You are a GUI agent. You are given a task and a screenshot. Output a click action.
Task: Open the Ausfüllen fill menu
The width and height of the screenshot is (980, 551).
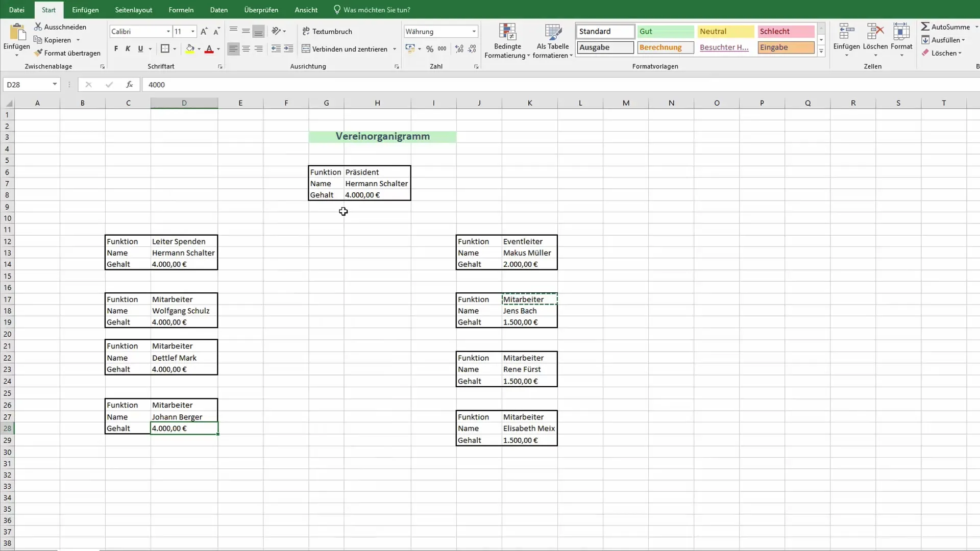pos(943,40)
